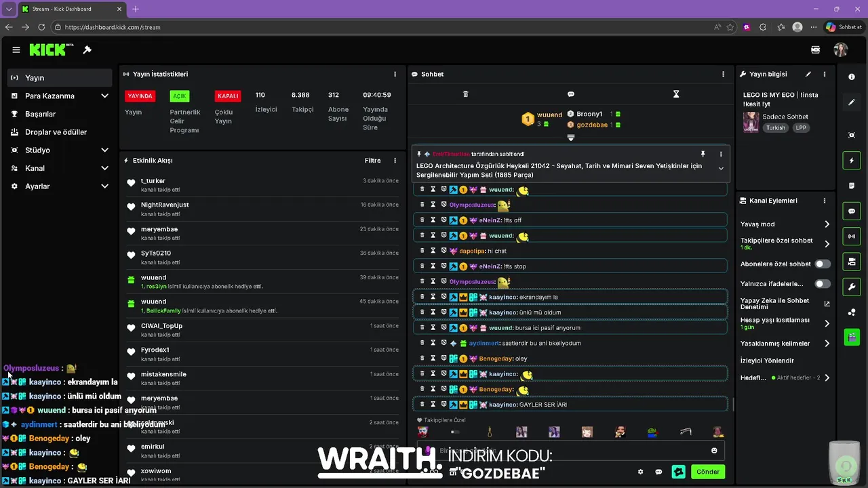Viewport: 868px width, 488px height.
Task: Click the icon left of the profile avatar
Action: click(815, 49)
